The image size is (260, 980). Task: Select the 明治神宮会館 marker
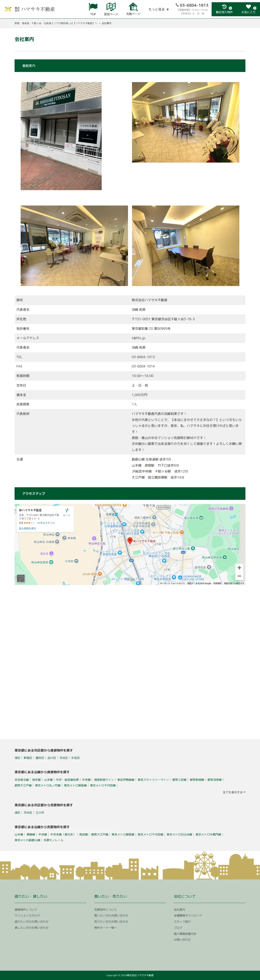94,538
